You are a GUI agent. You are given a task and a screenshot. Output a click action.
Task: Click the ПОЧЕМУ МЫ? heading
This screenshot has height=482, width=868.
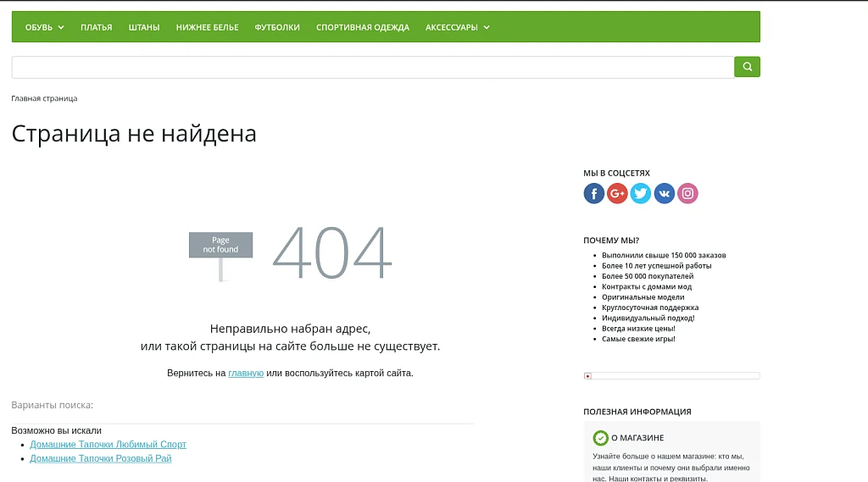point(611,241)
